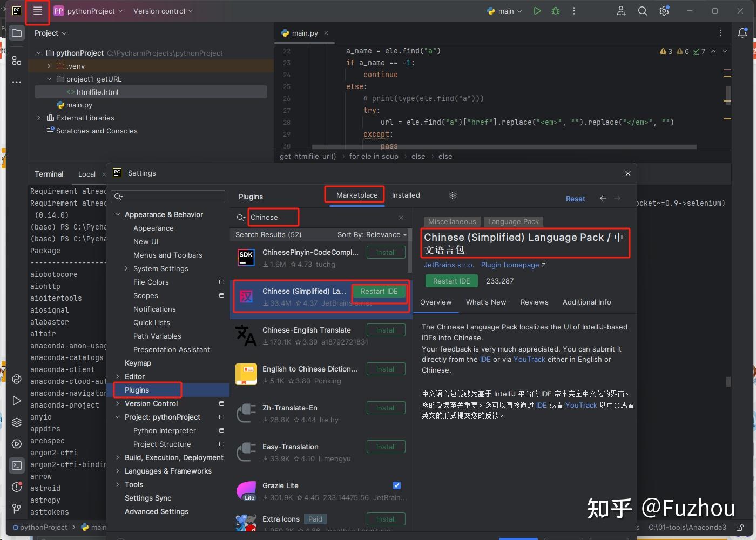Open the Code With Me invite icon

[x=621, y=11]
